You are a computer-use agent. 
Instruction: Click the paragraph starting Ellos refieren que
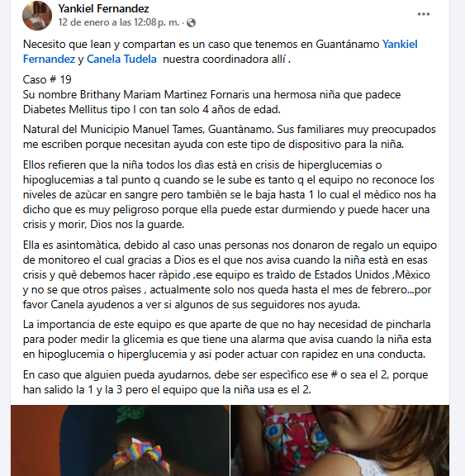(230, 194)
